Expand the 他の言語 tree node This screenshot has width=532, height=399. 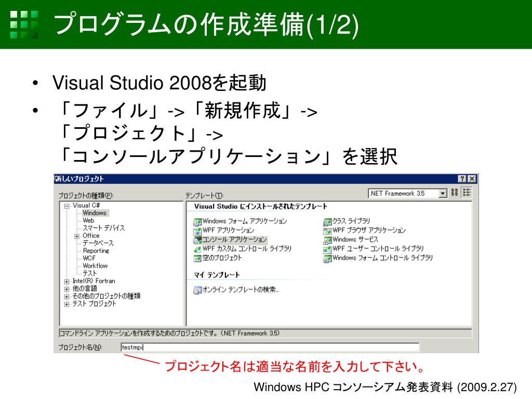[x=67, y=289]
